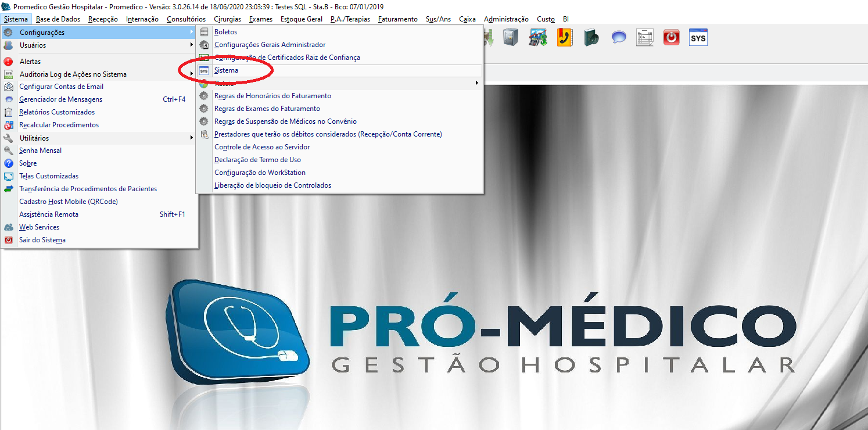Select the Sistema entry in Configurações submenu
The width and height of the screenshot is (868, 430).
[339, 70]
